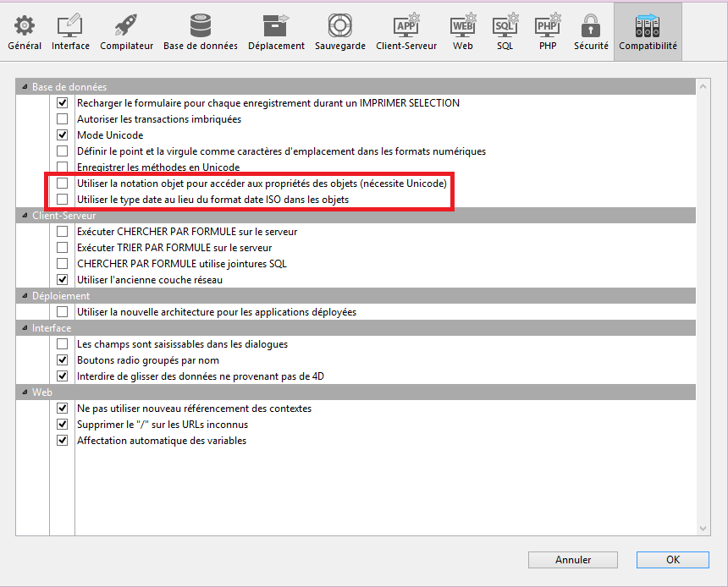728x587 pixels.
Task: Enable Définir le point et la virgule option
Action: coord(62,151)
